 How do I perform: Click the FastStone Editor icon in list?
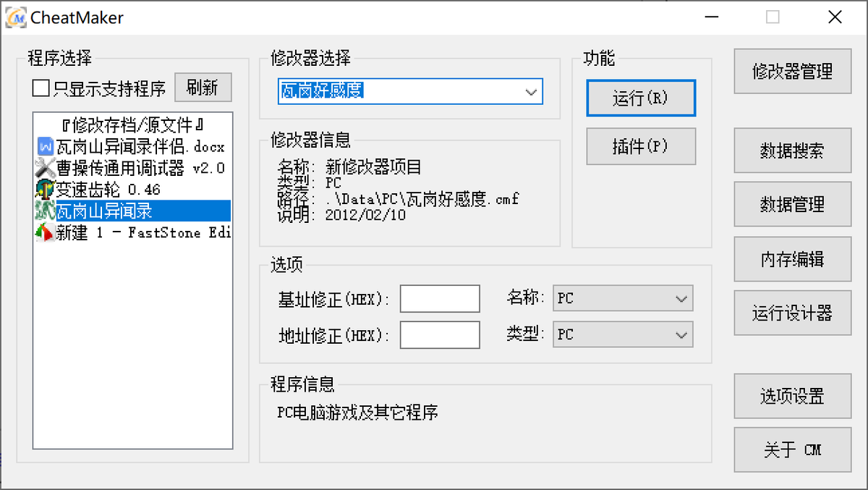45,232
